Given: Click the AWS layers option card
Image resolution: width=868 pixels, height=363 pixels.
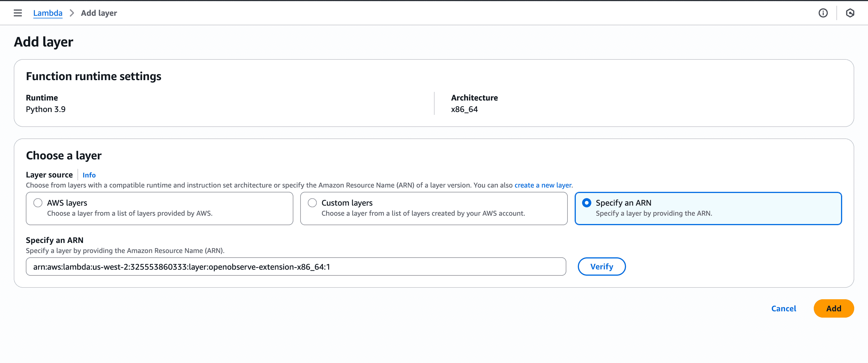Looking at the screenshot, I should 159,208.
